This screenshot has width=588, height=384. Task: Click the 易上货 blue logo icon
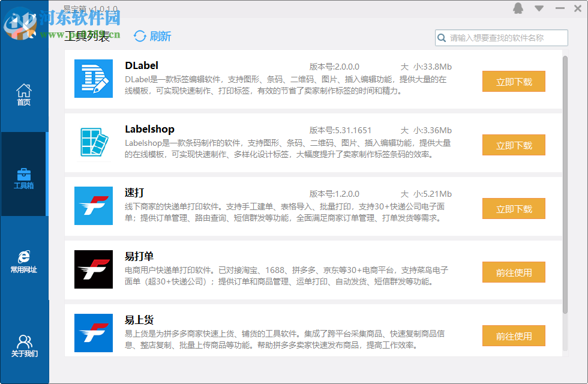[93, 333]
